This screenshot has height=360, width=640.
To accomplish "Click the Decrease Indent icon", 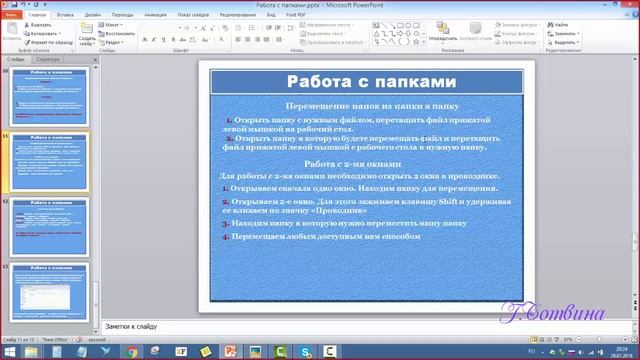I will click(269, 28).
